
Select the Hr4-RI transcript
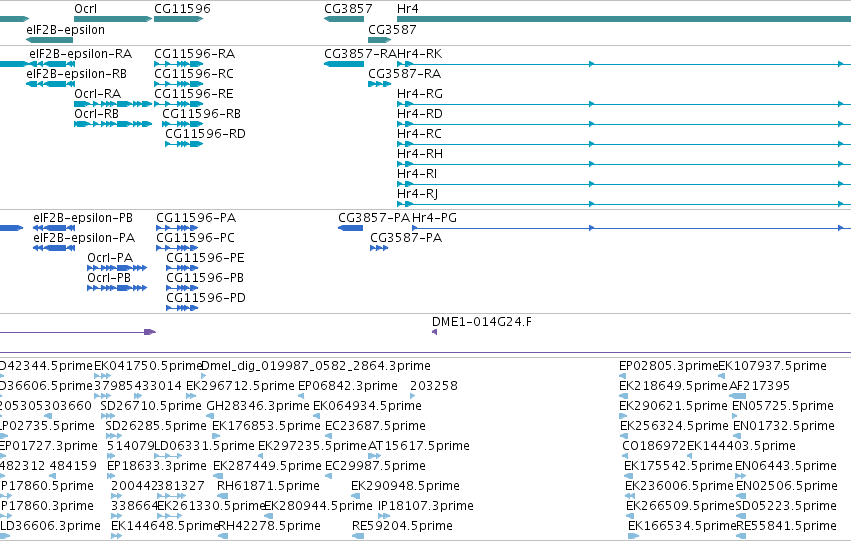(x=417, y=174)
